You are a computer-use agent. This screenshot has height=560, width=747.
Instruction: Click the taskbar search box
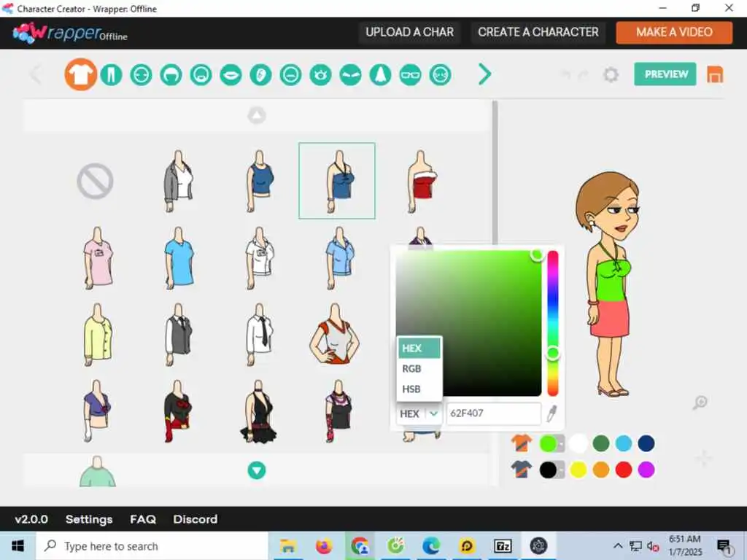click(x=152, y=546)
